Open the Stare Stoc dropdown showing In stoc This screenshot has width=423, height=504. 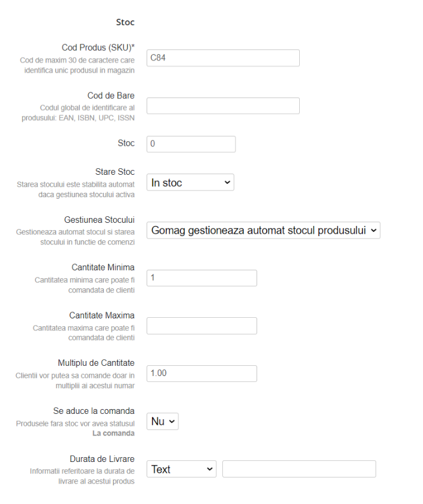(x=190, y=183)
